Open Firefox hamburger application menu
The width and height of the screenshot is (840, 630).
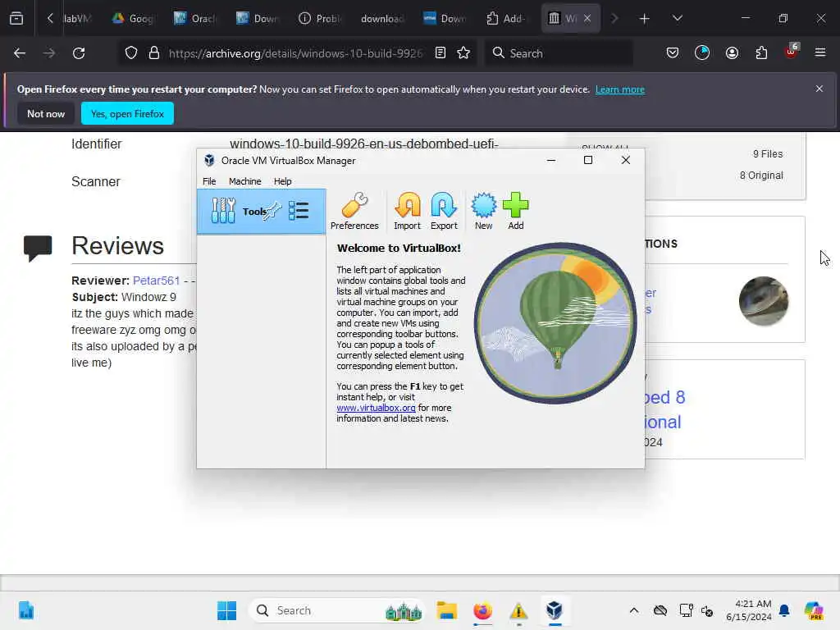point(820,52)
